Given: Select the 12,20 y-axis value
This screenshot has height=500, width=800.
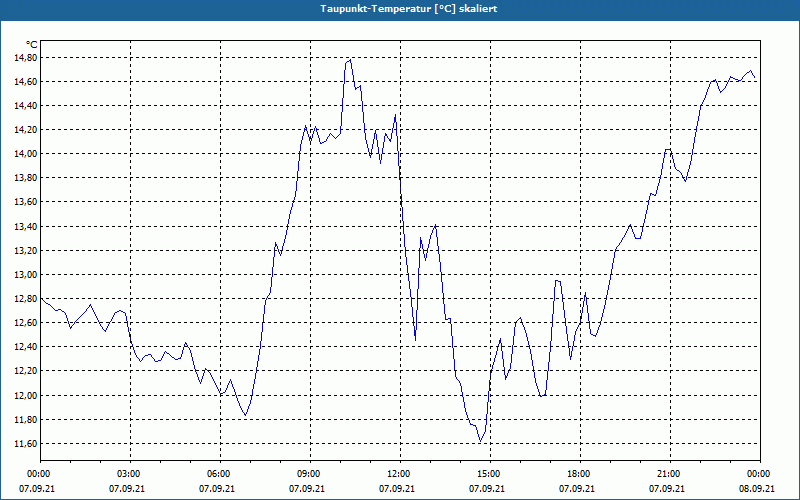Looking at the screenshot, I should [26, 371].
